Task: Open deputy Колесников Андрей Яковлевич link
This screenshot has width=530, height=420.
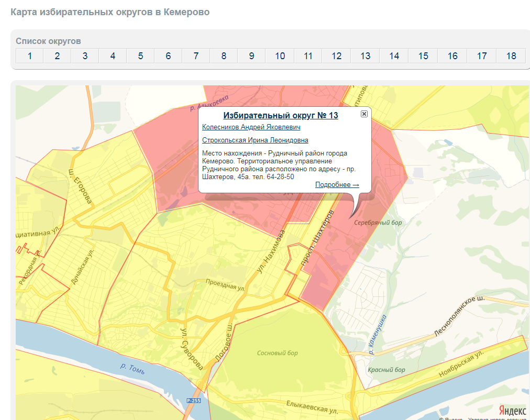Action: pyautogui.click(x=251, y=127)
